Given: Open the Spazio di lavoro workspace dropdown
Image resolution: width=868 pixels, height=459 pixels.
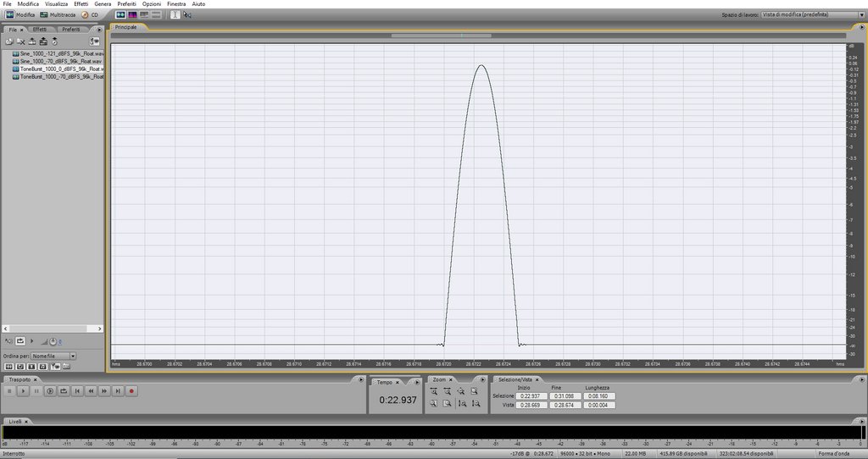Looking at the screenshot, I should point(813,15).
